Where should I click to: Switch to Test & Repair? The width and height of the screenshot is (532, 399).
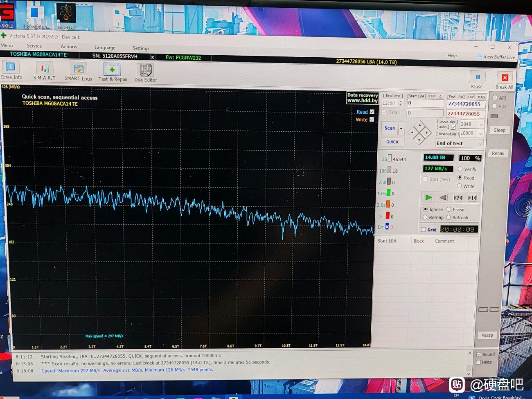(113, 73)
